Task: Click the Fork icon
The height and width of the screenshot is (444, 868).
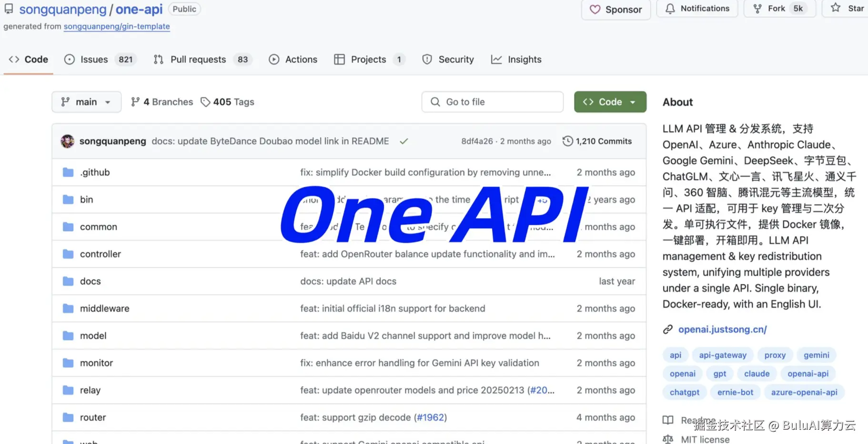Action: point(757,9)
